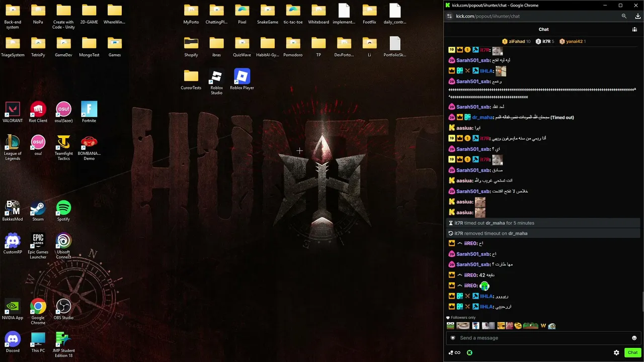
Task: Click the TriageSystem desktop folder
Action: tap(13, 46)
